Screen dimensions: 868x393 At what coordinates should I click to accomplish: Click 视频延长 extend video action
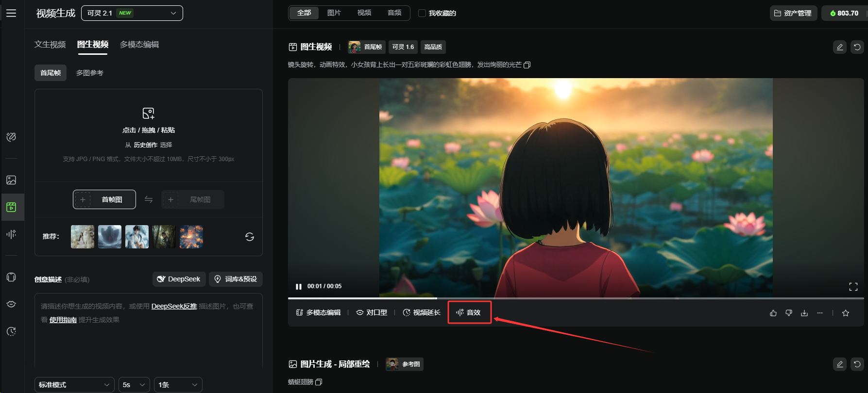tap(422, 313)
